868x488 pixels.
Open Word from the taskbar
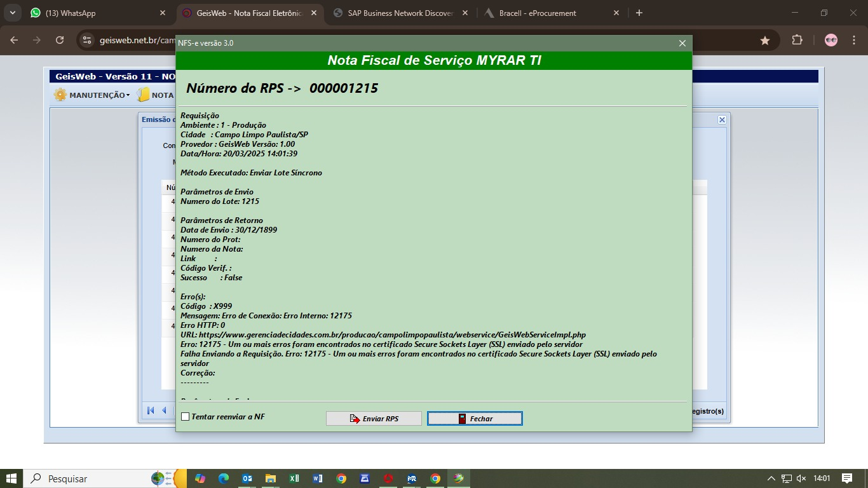pyautogui.click(x=318, y=478)
